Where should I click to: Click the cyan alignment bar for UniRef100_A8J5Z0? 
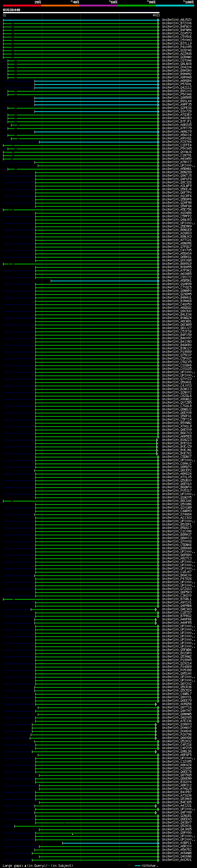point(81,20)
